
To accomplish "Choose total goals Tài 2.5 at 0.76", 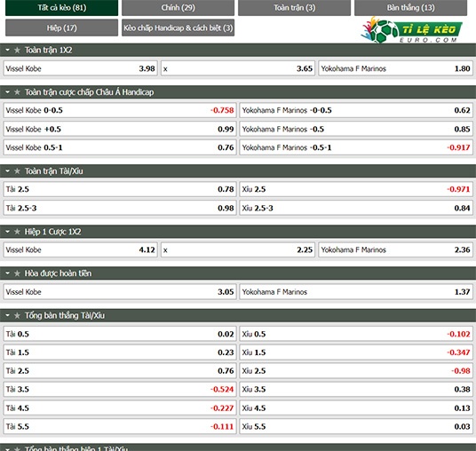I will point(120,371).
